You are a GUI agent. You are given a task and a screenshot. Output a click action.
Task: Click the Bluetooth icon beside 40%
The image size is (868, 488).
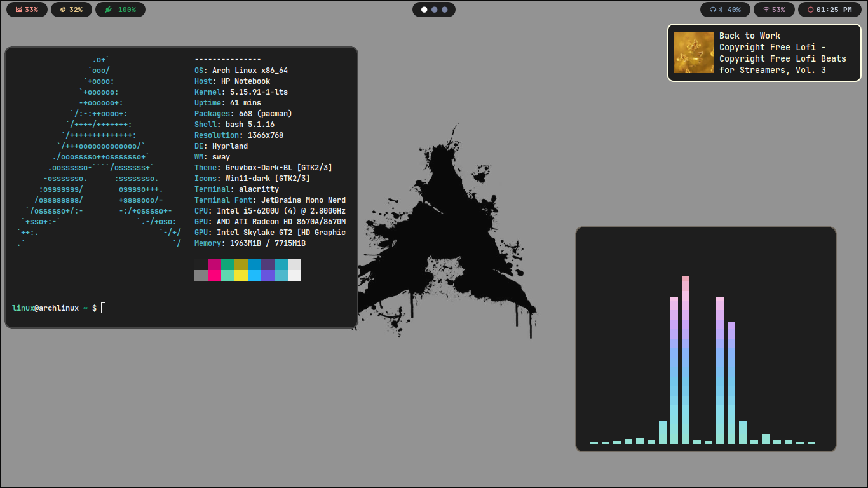721,10
